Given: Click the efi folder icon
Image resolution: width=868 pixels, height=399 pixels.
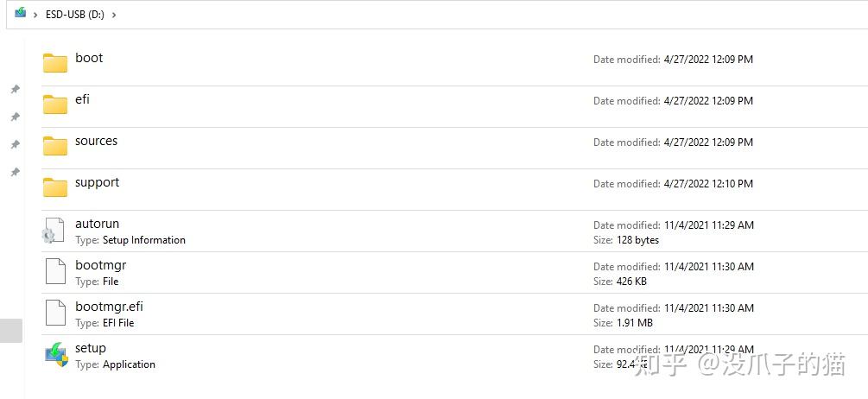Looking at the screenshot, I should [55, 104].
